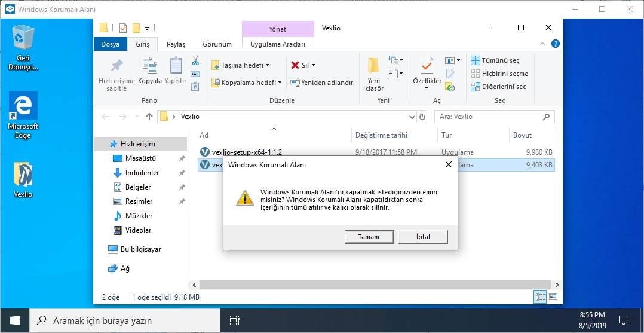The height and width of the screenshot is (333, 644).
Task: Collapse the ribbon with the chevron
Action: [x=542, y=44]
